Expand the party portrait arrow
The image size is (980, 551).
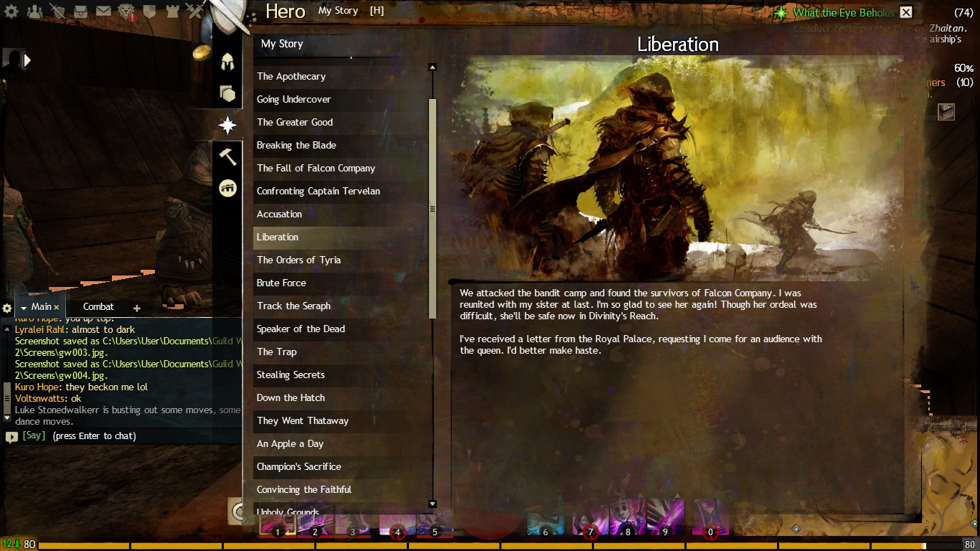click(27, 60)
